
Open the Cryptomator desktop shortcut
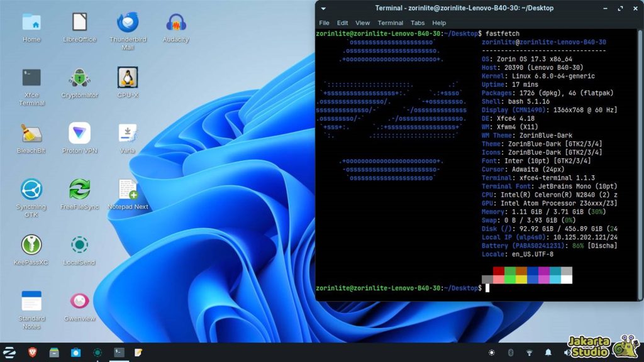[80, 79]
